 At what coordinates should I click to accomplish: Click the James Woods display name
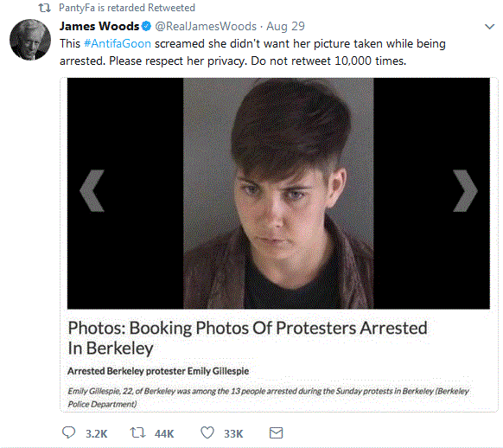click(x=99, y=26)
